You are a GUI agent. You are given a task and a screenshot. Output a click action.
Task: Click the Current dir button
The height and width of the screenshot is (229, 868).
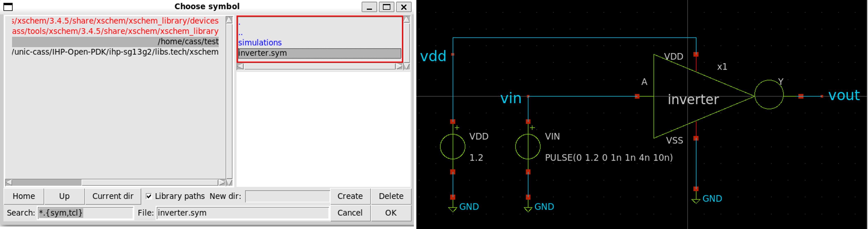pos(113,196)
